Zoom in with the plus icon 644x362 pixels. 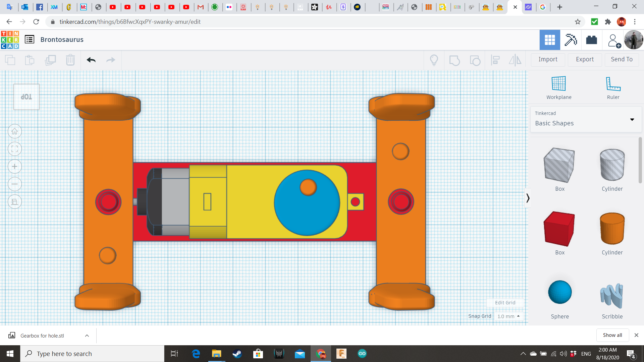point(15,167)
